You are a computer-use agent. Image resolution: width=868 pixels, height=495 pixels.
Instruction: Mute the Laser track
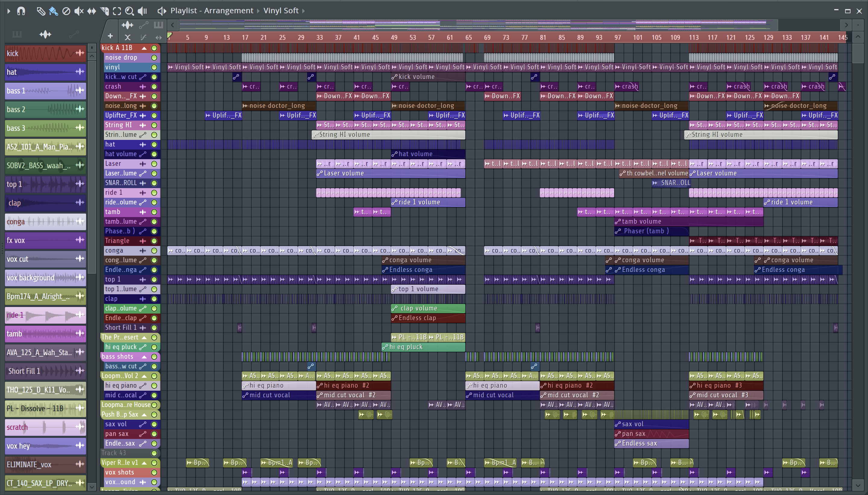click(154, 164)
